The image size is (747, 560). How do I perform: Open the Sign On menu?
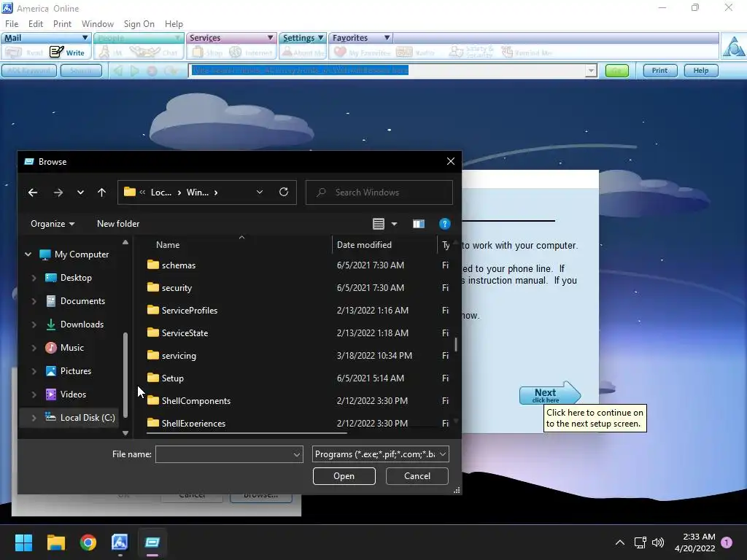139,24
